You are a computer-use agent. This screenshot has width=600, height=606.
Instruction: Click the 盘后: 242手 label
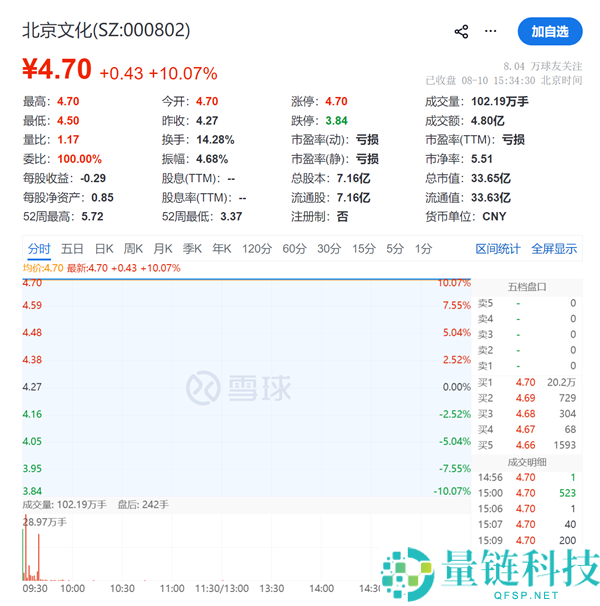coord(143,505)
